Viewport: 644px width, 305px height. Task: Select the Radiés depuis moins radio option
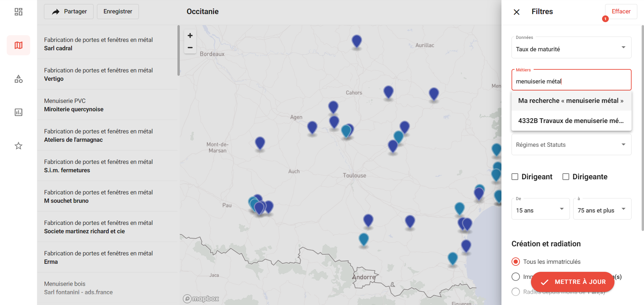coord(516,292)
